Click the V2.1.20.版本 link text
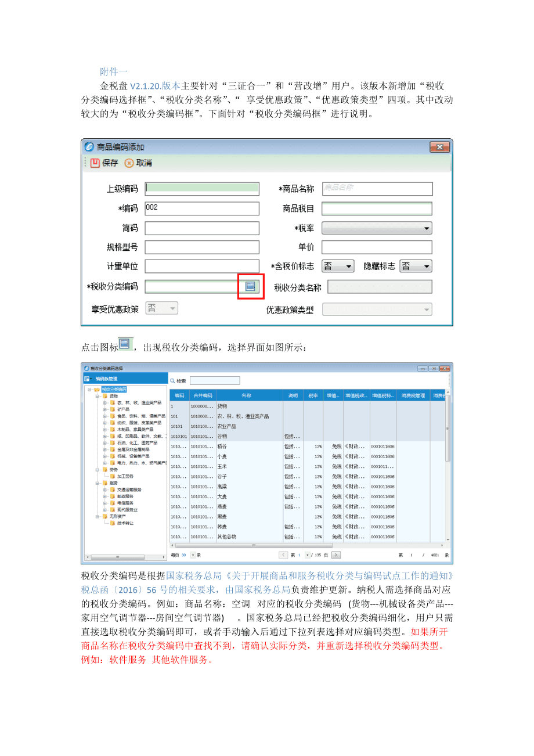This screenshot has width=534, height=756. coord(155,85)
